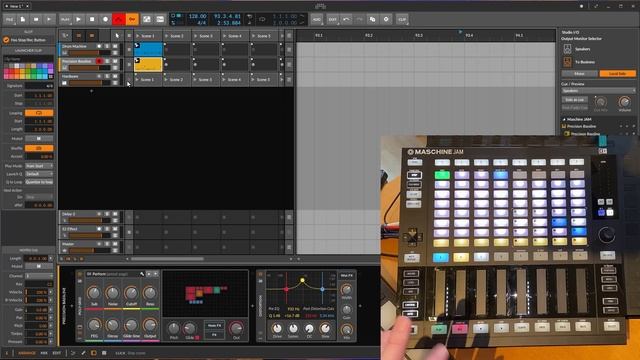Screen dimensions: 640x360
Task: Click the Mono button in Studio I/O
Action: click(579, 73)
